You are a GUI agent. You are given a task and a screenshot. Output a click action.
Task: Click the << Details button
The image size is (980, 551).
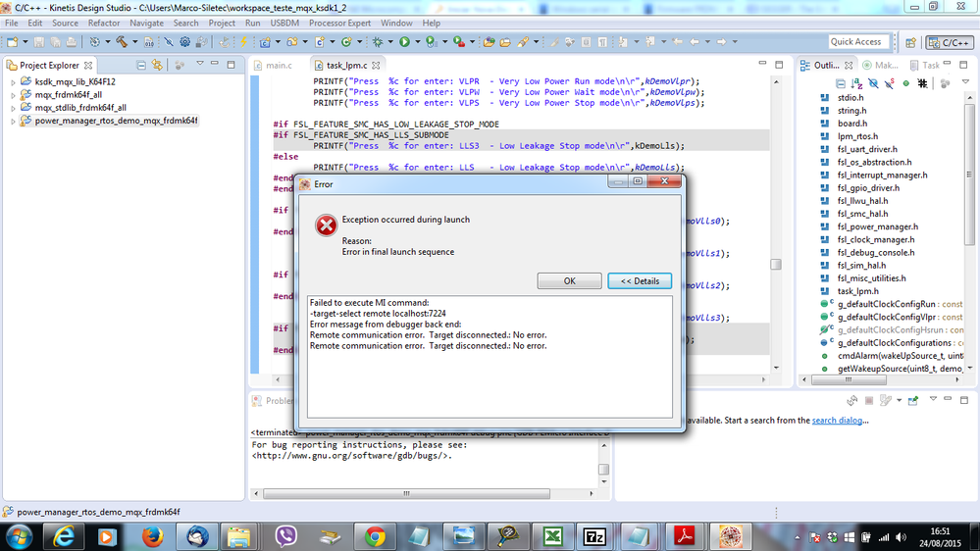pos(640,281)
